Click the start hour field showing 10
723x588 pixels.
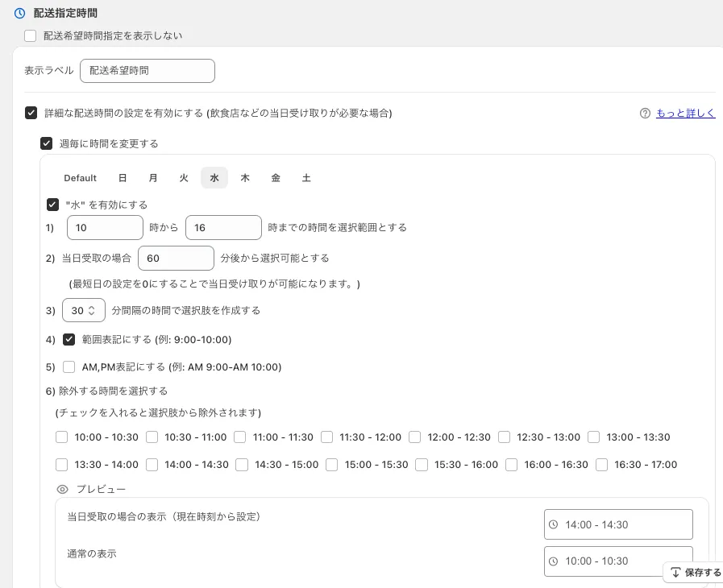(105, 228)
